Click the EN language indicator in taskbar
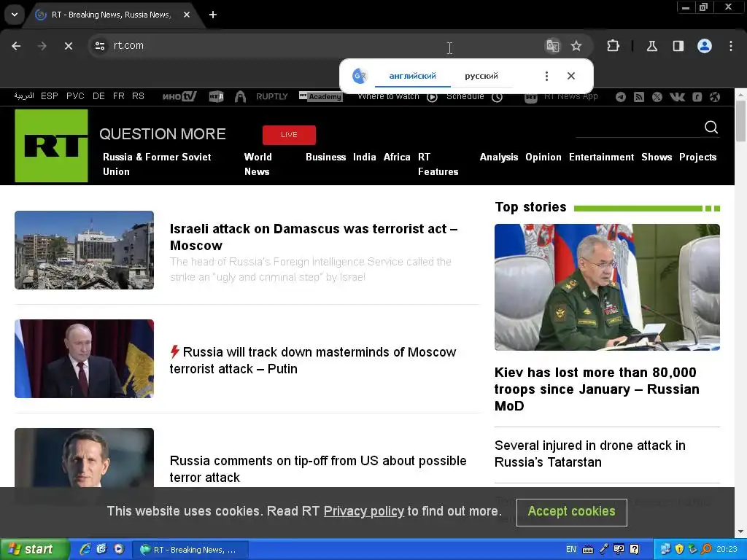 click(x=570, y=549)
